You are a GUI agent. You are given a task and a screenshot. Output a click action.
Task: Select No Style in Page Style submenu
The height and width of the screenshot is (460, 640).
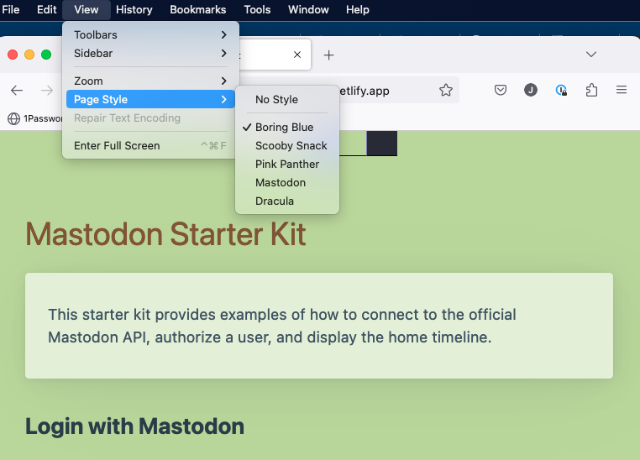point(287,100)
